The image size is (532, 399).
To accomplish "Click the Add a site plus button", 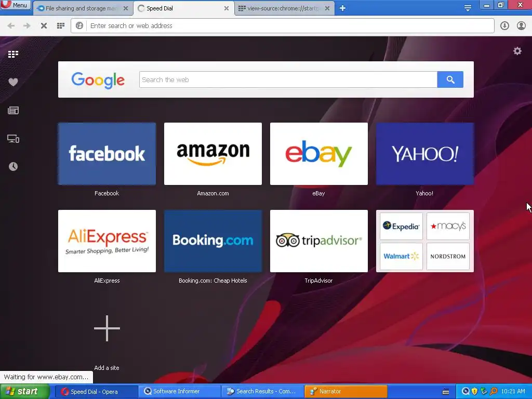I will [107, 328].
